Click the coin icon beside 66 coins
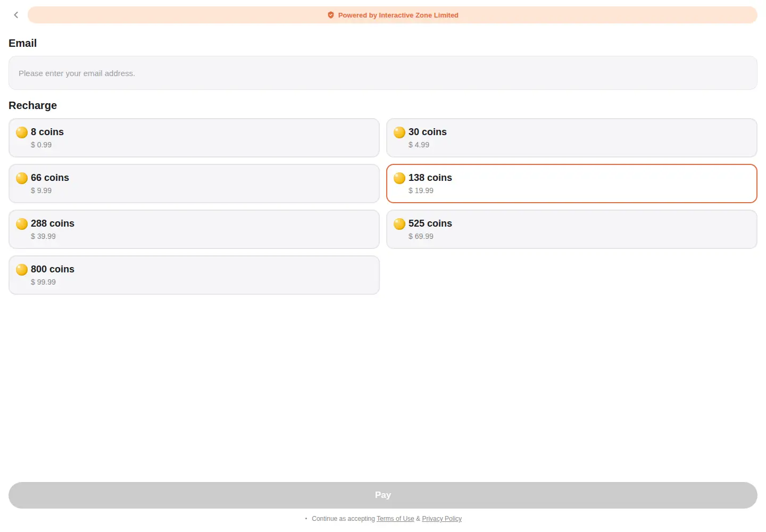Image resolution: width=766 pixels, height=532 pixels. point(22,178)
